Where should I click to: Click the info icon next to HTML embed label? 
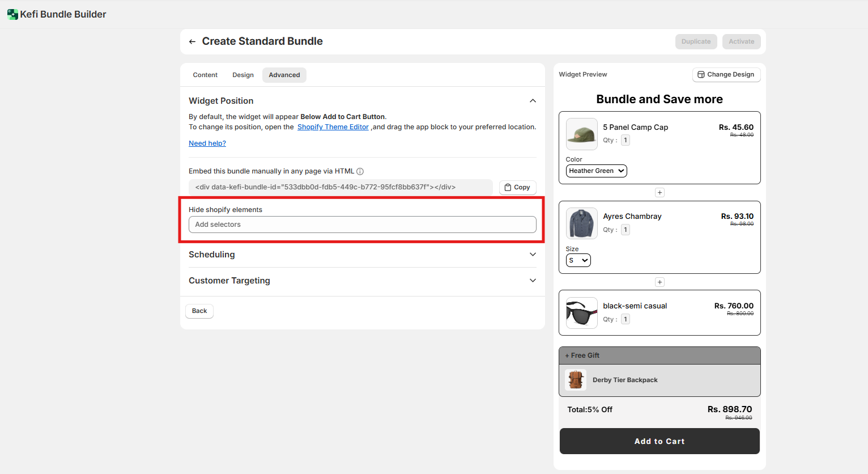point(360,171)
